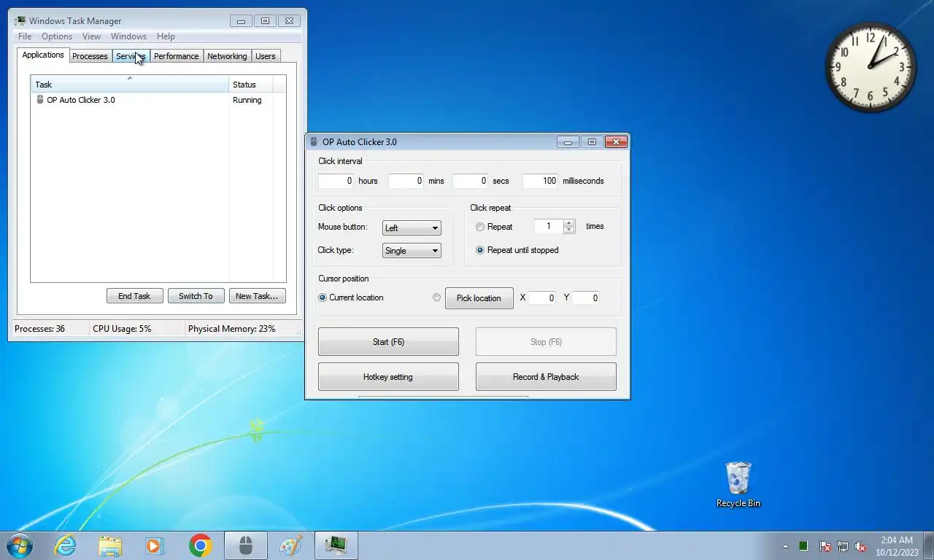Select the Repeat times radio button
Image resolution: width=934 pixels, height=560 pixels.
point(480,227)
